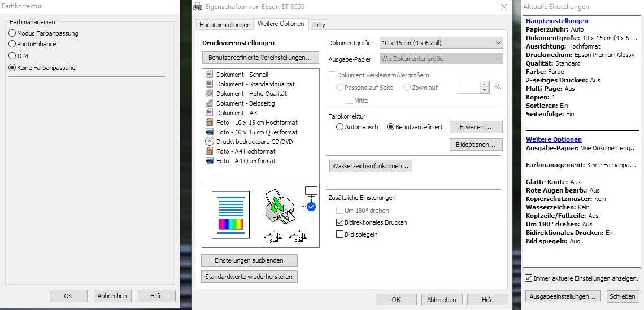Select 'Foto - A4 Querformat' preset text
644x310 pixels.
tap(246, 161)
